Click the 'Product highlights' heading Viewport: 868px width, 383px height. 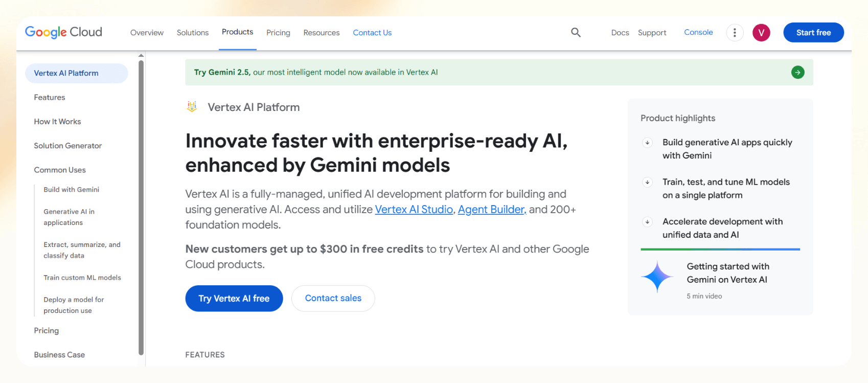(x=678, y=118)
